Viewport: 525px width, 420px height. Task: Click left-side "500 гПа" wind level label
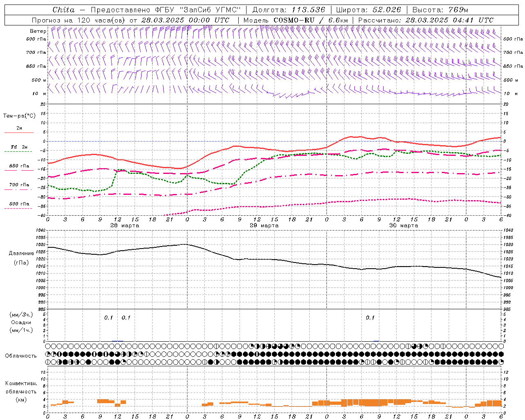36,39
